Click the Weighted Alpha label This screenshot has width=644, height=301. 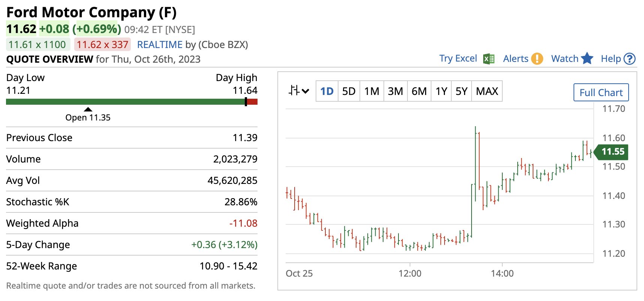(x=42, y=223)
